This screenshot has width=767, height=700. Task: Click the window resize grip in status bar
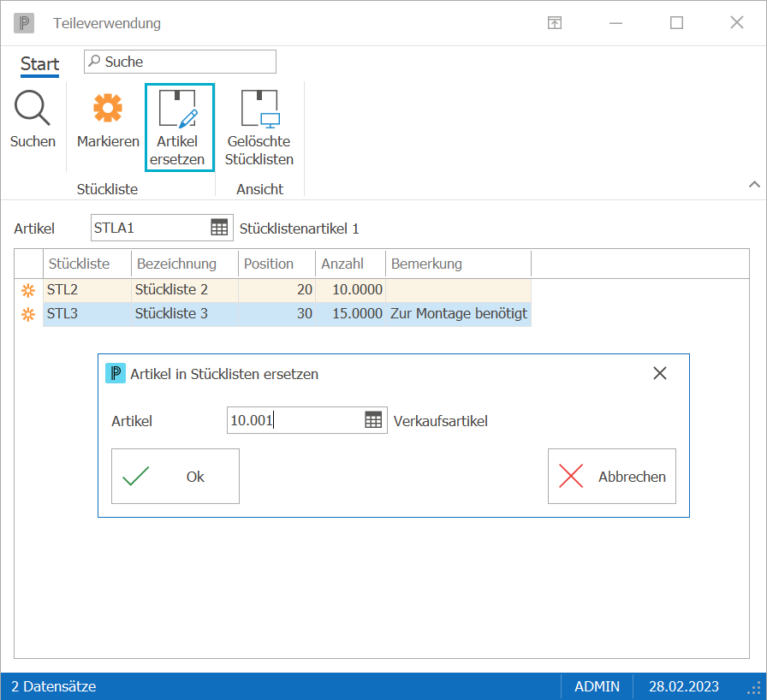[x=755, y=688]
